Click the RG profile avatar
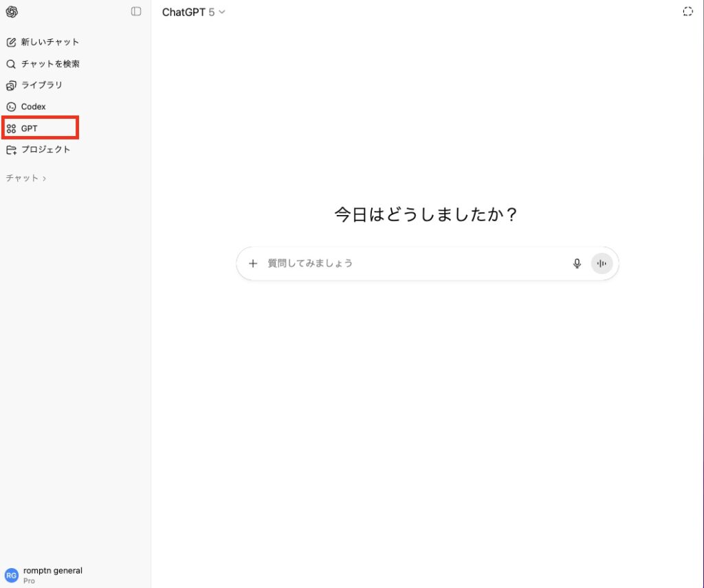 tap(12, 575)
